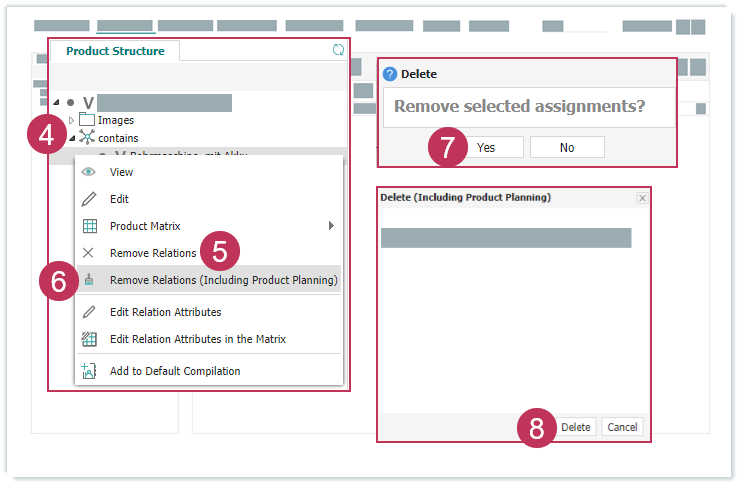Select the Product Structure tab
Screen dimensions: 741x487
click(115, 51)
